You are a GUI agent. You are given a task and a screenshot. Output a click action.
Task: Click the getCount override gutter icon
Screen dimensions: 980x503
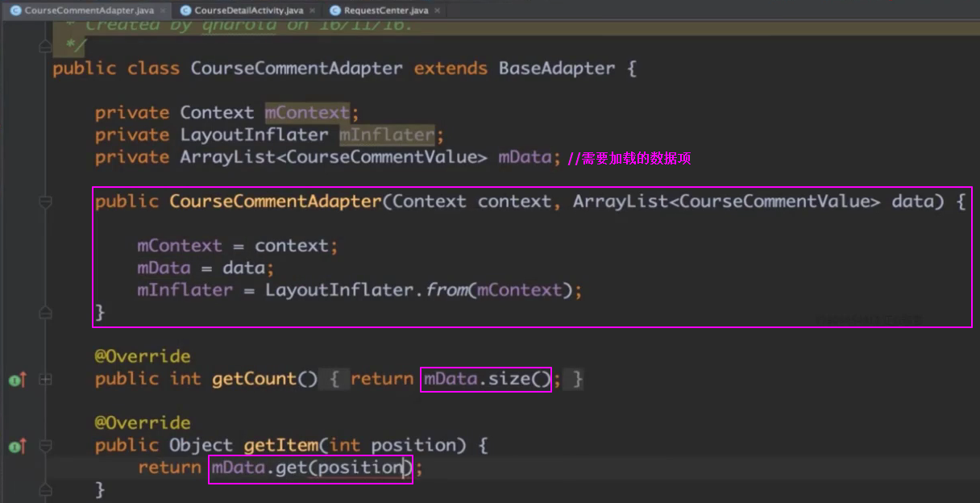pyautogui.click(x=16, y=380)
